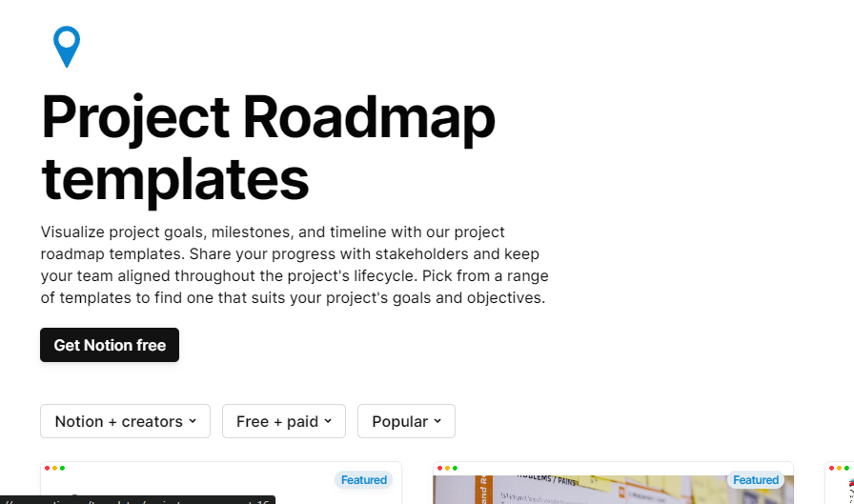854x504 pixels.
Task: Click green window dot on first template card
Action: [x=62, y=468]
